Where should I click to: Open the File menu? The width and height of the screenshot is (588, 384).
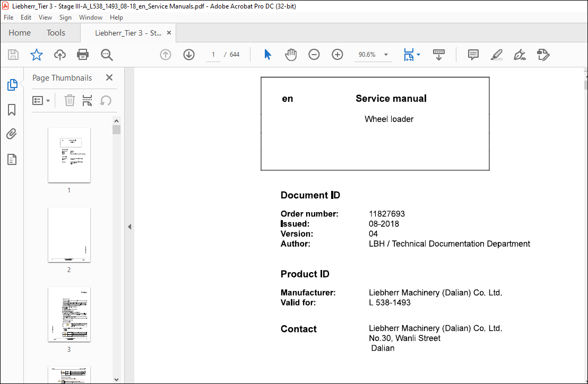click(8, 17)
